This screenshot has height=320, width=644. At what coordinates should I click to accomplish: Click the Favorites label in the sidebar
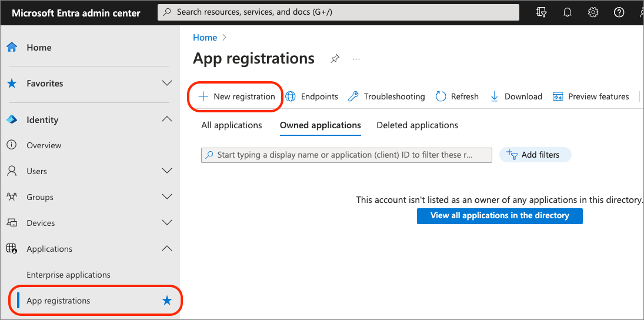click(x=45, y=84)
